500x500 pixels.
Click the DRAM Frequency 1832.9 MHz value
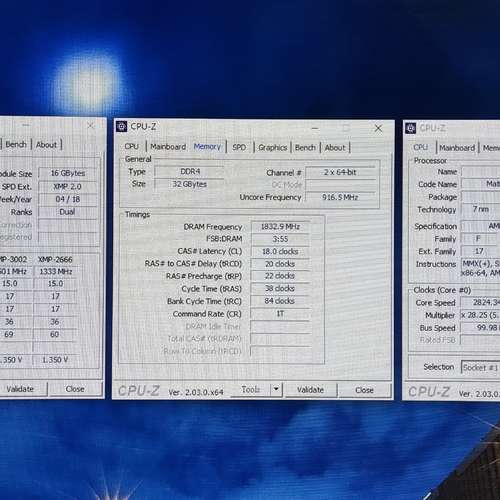pos(280,227)
